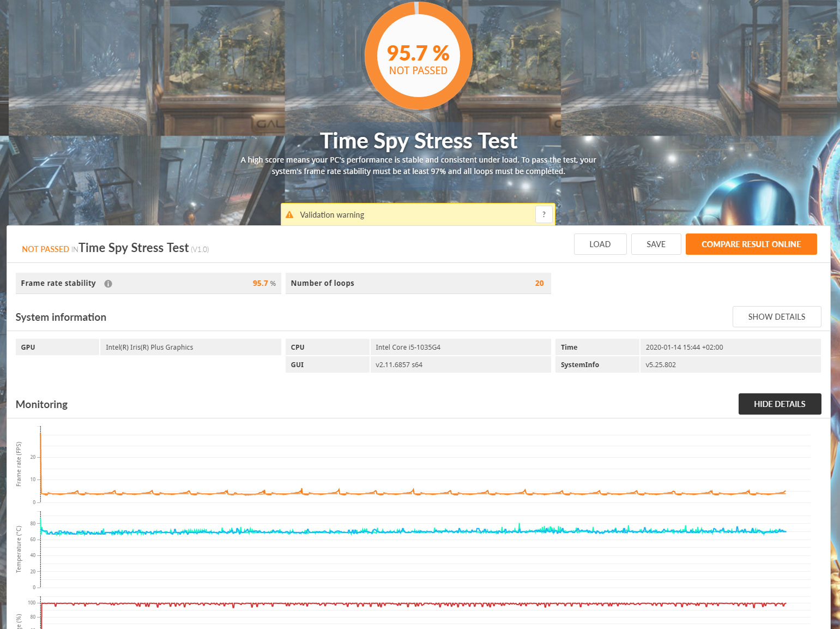Image resolution: width=840 pixels, height=629 pixels.
Task: Select SystemInfo version v5.25.802
Action: (x=661, y=365)
